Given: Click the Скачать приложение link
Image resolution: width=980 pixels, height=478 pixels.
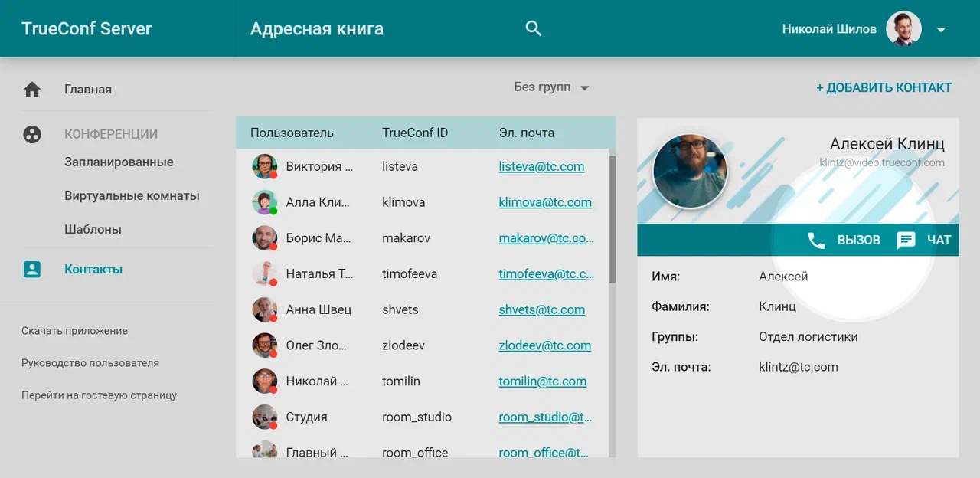Looking at the screenshot, I should tap(74, 331).
